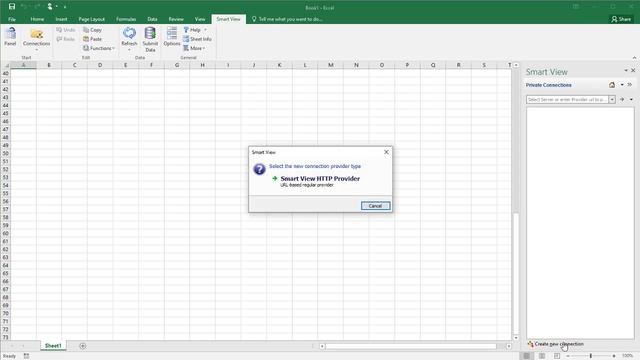
Task: Click the horizontal scrollbar left arrow
Action: 322,346
